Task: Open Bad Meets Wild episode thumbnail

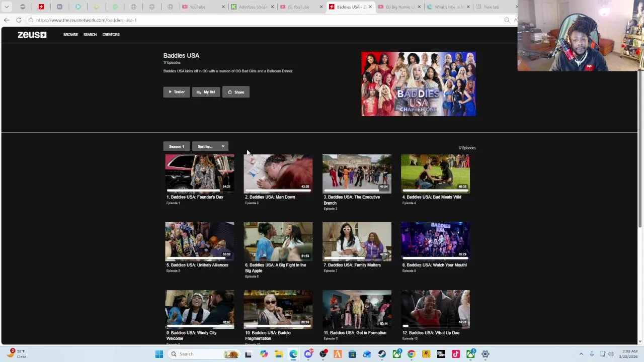Action: [x=435, y=173]
